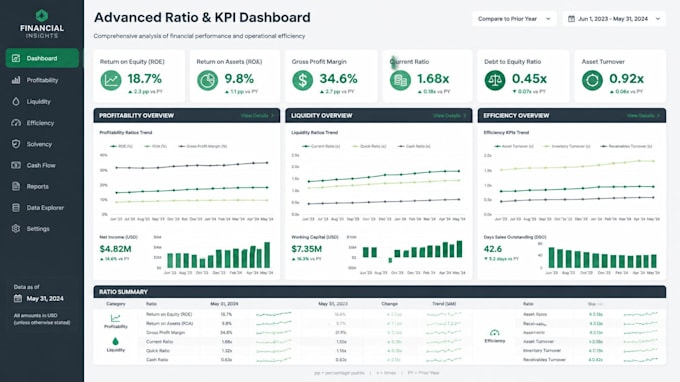Click the $7.35M working capital value
Viewport: 680px width, 382px height.
pyautogui.click(x=307, y=249)
